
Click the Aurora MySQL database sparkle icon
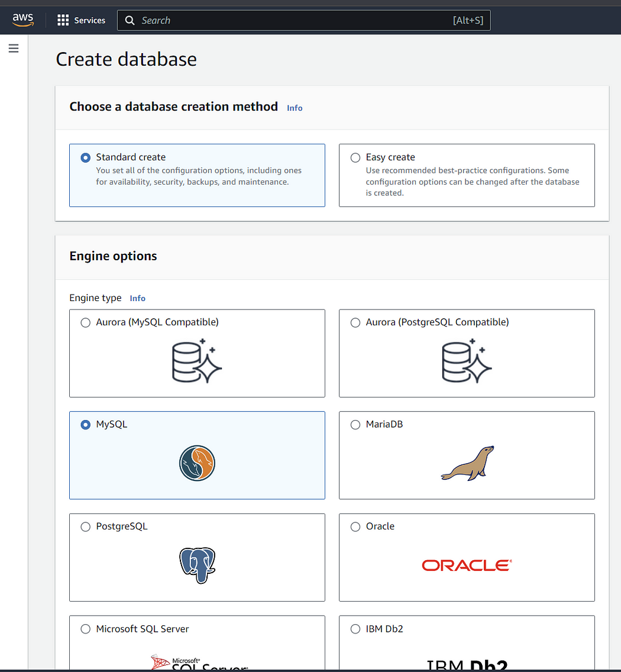pyautogui.click(x=197, y=360)
